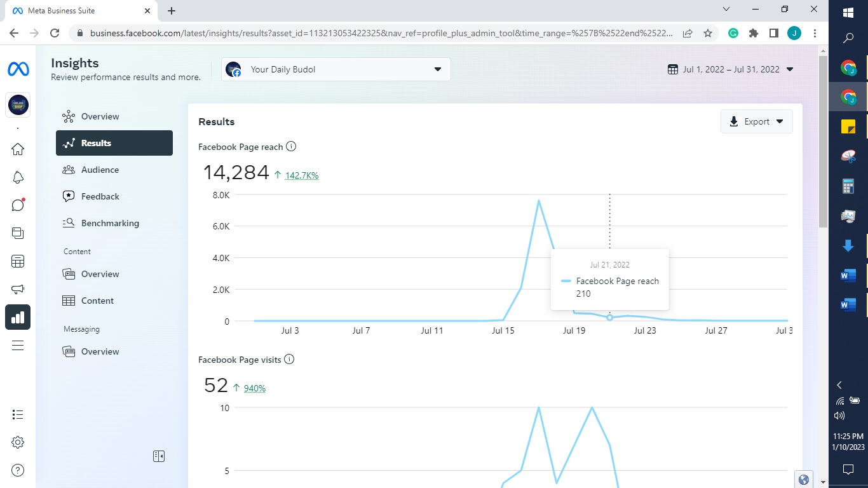Open Overview under the Messaging heading
The image size is (868, 488).
pyautogui.click(x=114, y=351)
